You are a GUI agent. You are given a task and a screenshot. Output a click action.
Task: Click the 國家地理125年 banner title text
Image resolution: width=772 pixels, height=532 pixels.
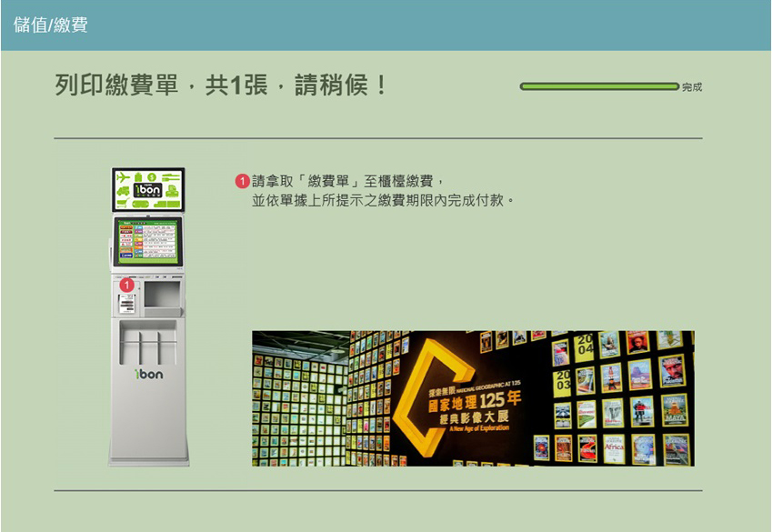(476, 399)
